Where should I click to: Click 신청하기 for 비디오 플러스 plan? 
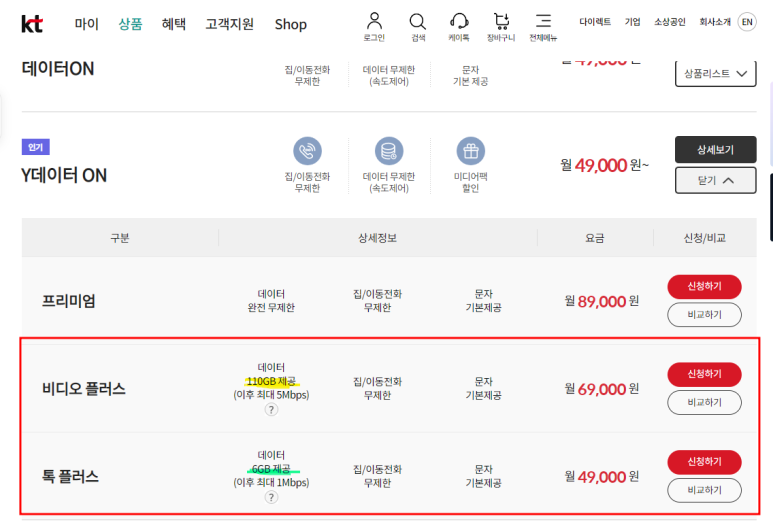pos(704,374)
